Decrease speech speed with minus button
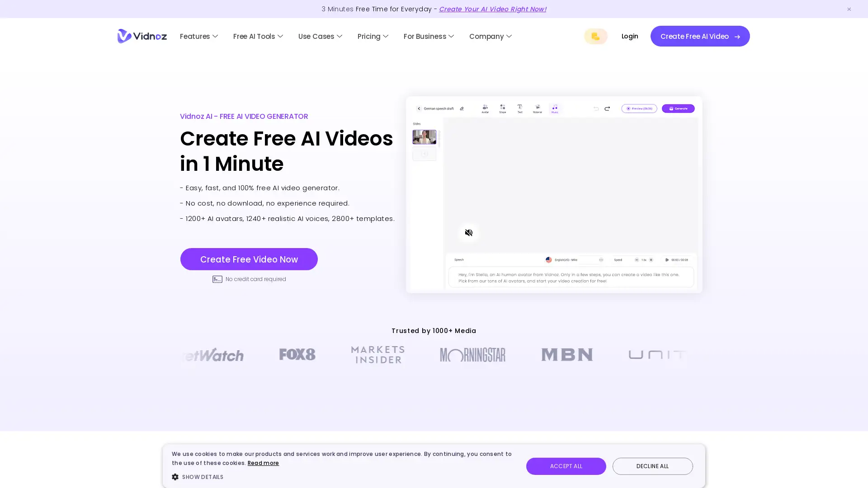The height and width of the screenshot is (488, 868). (637, 260)
